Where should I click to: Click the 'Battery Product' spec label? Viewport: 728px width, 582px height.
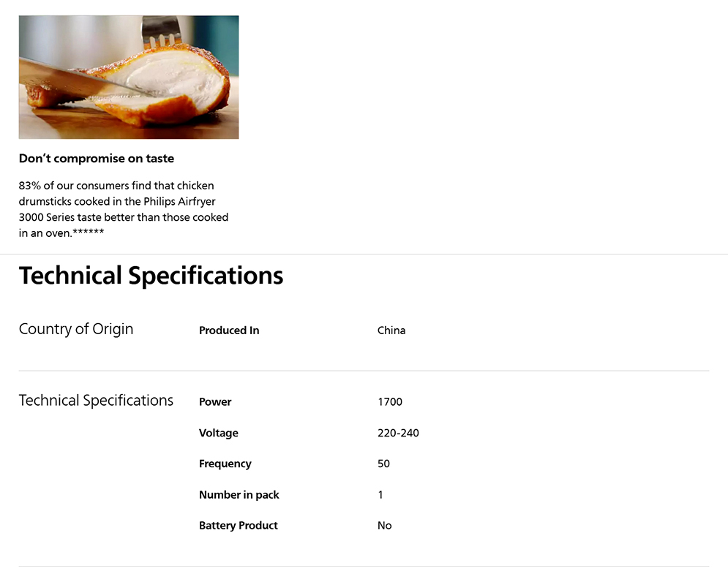point(239,526)
